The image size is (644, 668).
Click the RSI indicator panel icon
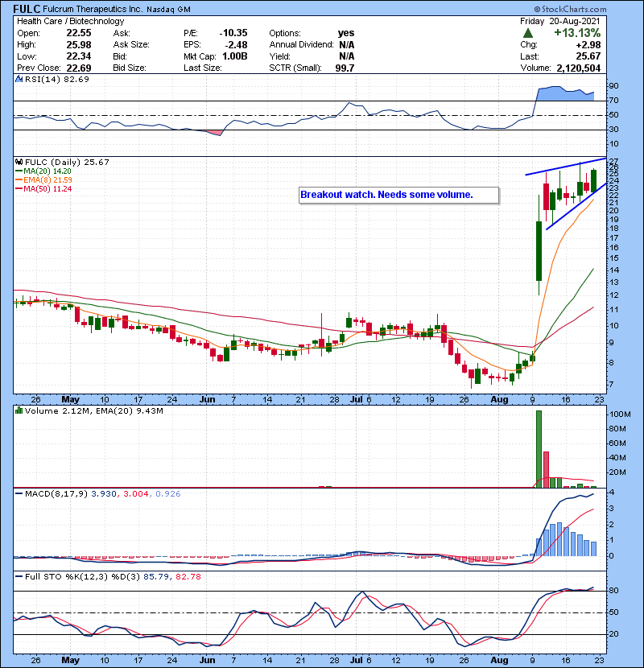pyautogui.click(x=19, y=79)
